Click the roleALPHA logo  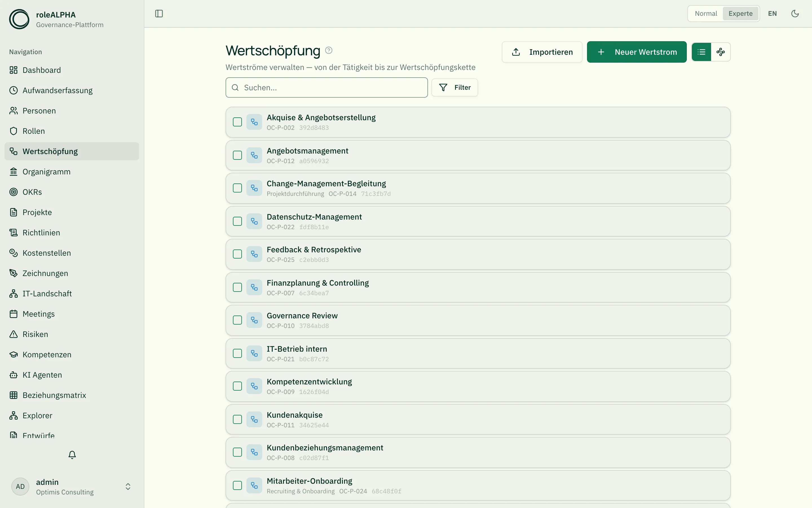(19, 19)
